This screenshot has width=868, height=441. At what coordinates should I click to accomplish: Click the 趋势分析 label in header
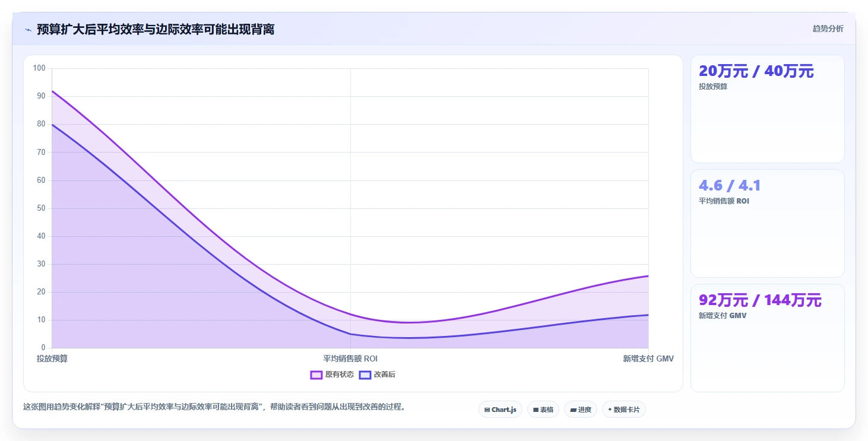pyautogui.click(x=828, y=28)
